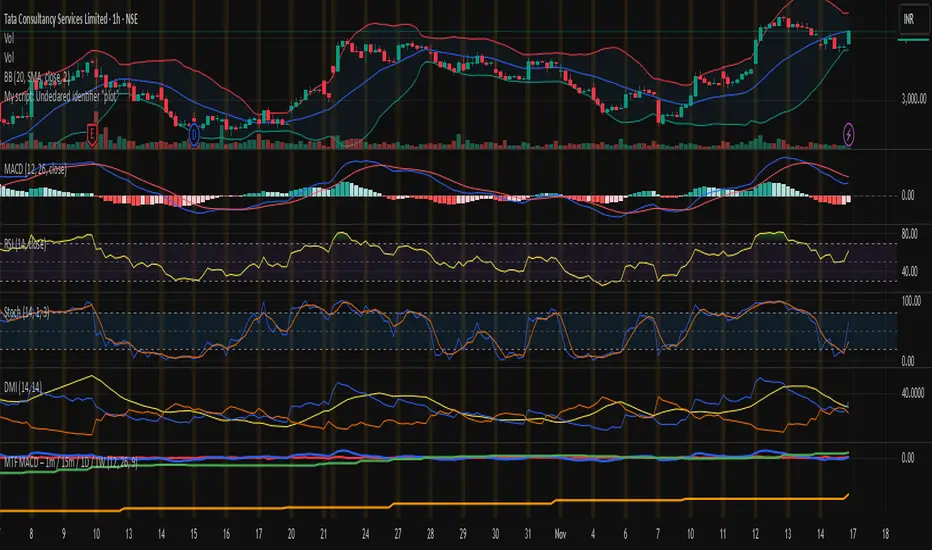Click date 31 on the time axis
The width and height of the screenshot is (932, 550).
click(527, 534)
